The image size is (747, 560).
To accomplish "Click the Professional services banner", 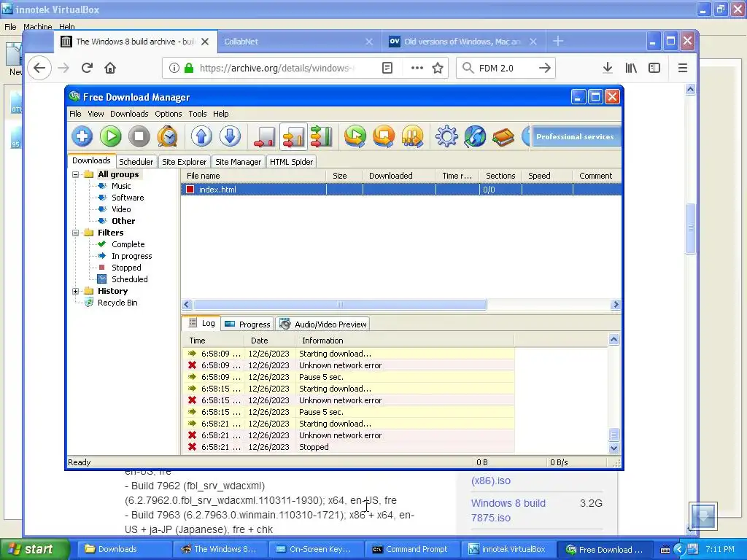I will [x=575, y=136].
